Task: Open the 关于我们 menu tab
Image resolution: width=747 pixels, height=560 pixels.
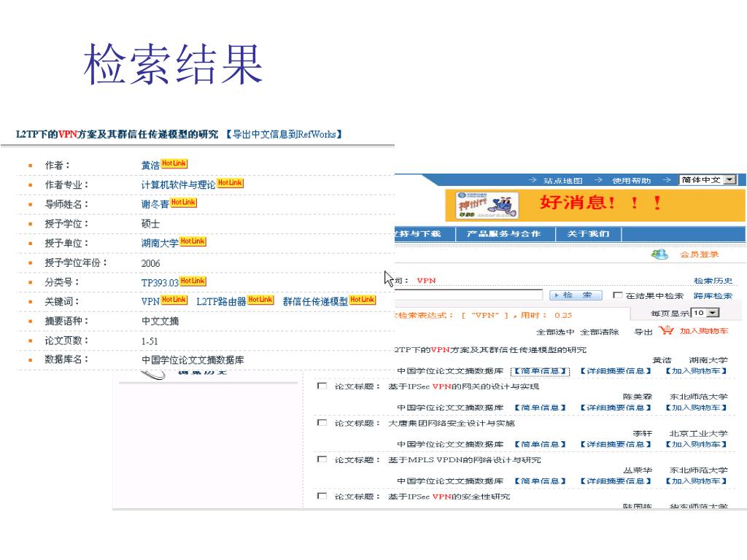Action: (x=588, y=234)
